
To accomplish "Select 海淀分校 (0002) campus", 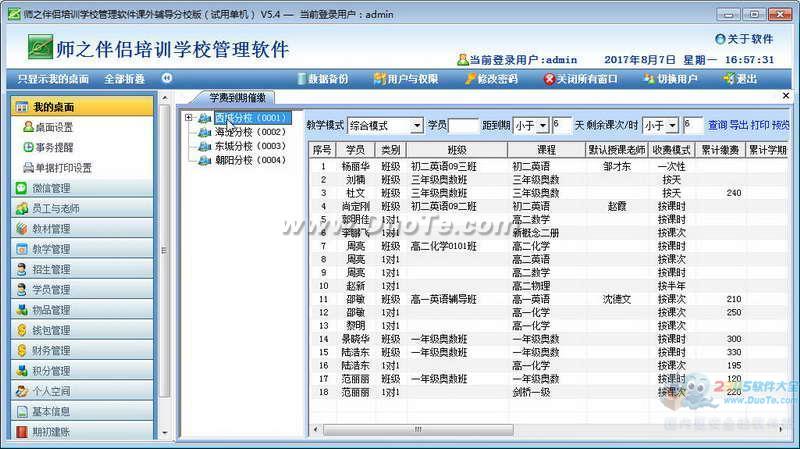I will [x=250, y=132].
